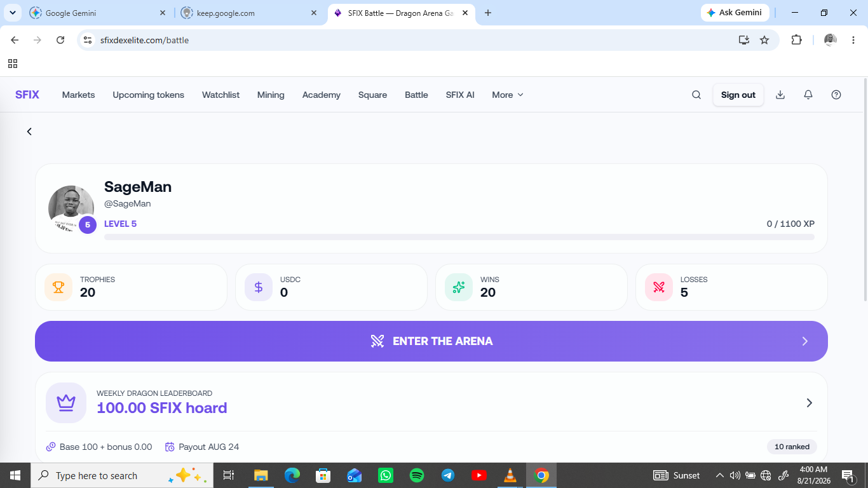Click the Chrome apps grid icon

click(x=13, y=64)
